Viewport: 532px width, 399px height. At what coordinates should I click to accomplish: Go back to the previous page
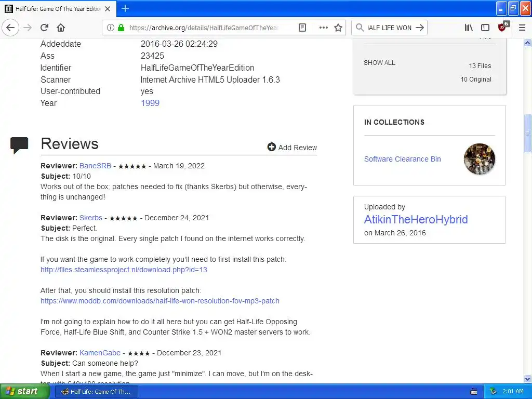(x=10, y=28)
